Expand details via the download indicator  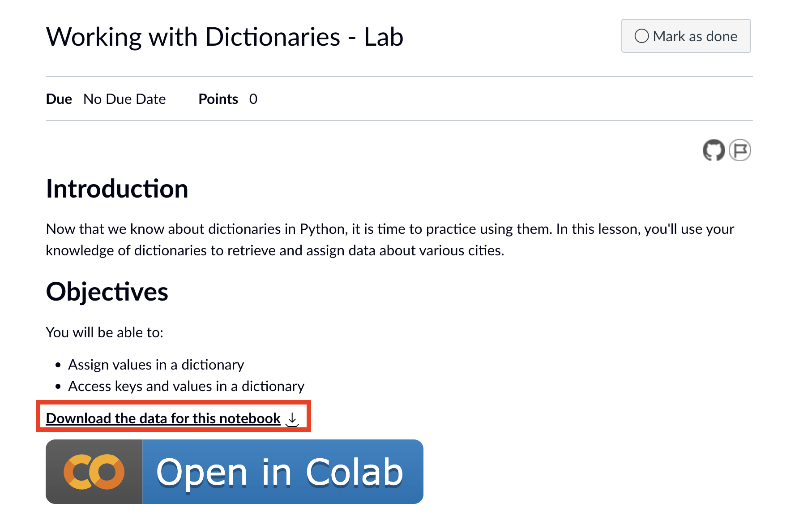pyautogui.click(x=292, y=419)
